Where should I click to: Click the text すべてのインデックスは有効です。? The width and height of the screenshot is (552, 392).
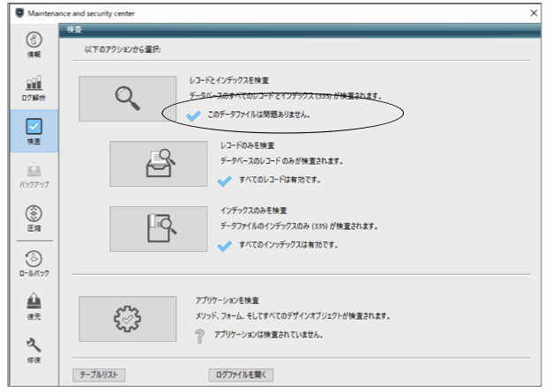(x=288, y=245)
